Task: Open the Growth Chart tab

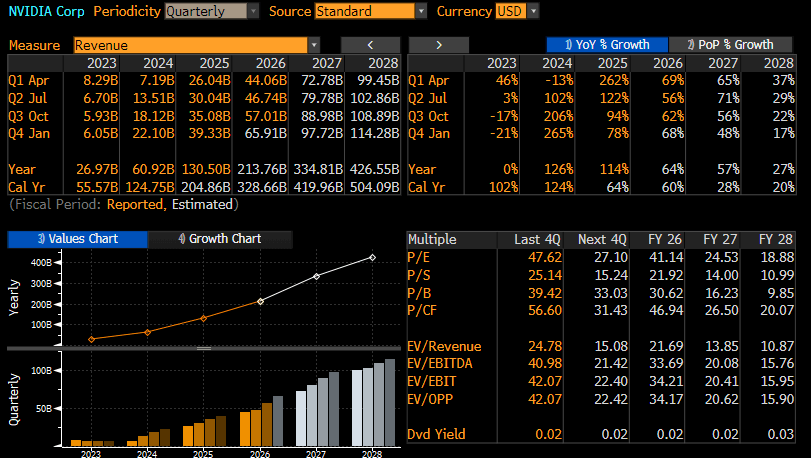Action: click(x=219, y=239)
